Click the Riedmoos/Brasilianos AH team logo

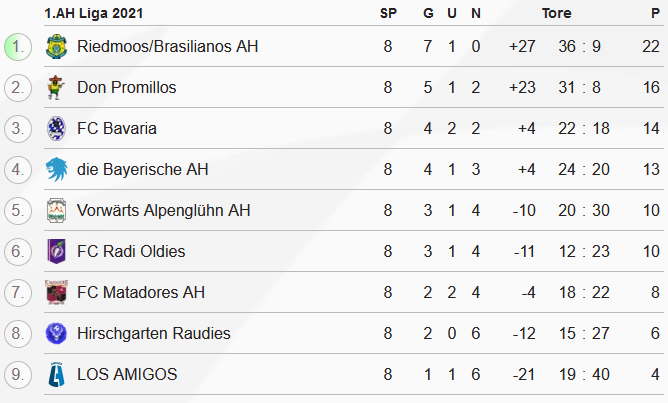56,47
